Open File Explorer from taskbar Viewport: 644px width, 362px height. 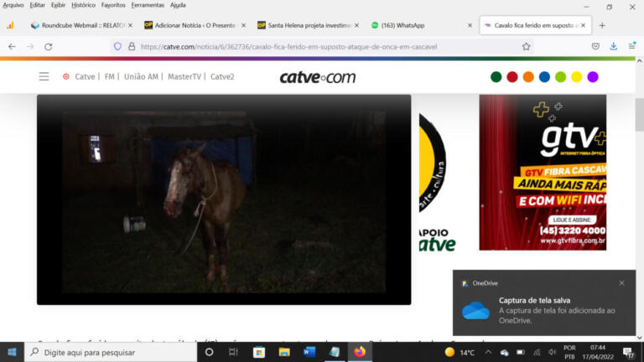(x=283, y=352)
